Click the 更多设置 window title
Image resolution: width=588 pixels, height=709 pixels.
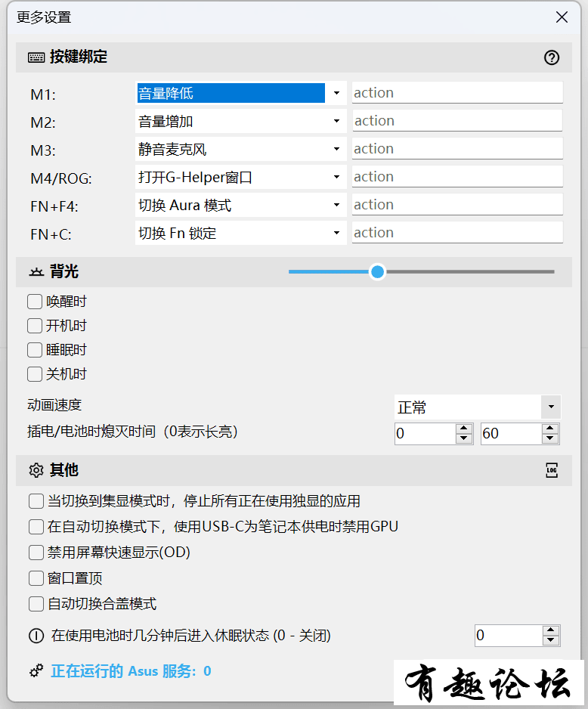point(44,17)
